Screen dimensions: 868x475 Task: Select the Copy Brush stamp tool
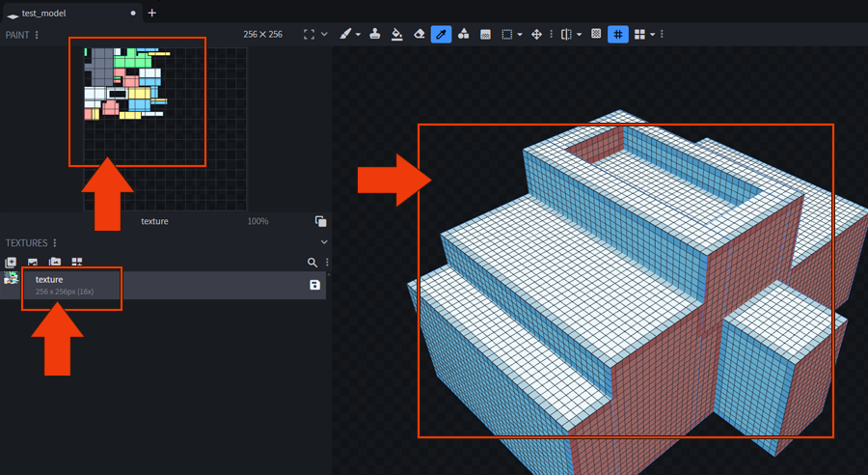click(375, 34)
